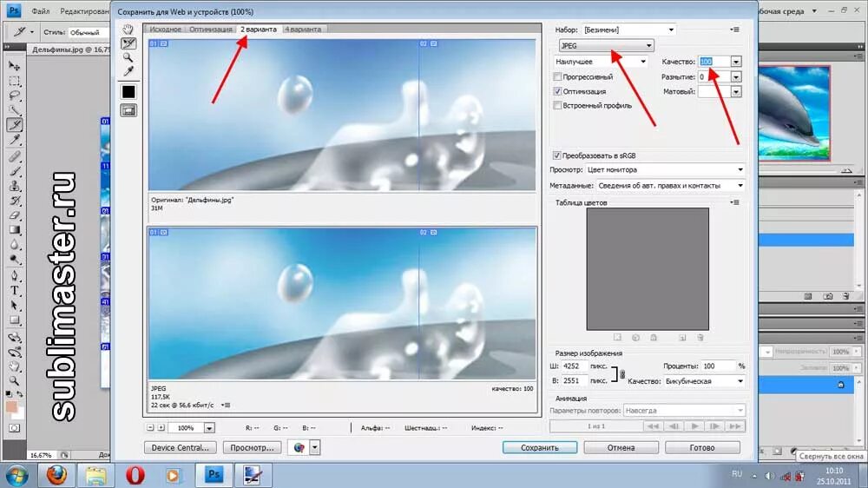Click the Windows Start button

point(17,475)
